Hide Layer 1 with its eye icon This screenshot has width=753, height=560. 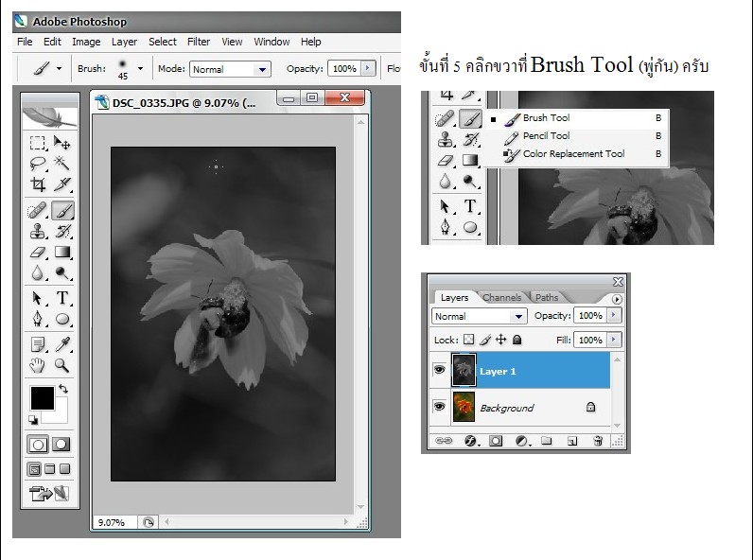pyautogui.click(x=440, y=370)
